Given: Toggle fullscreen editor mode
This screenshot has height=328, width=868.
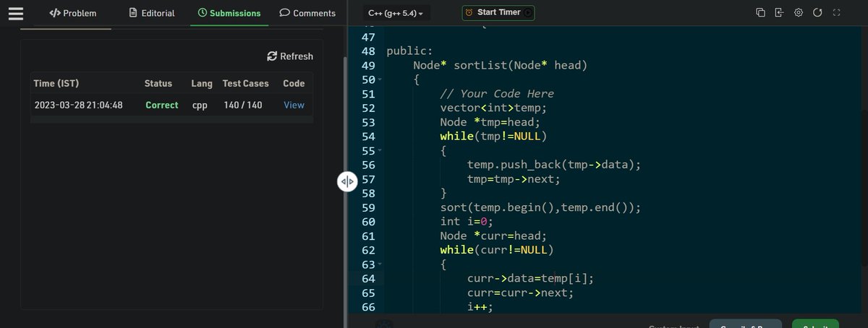Looking at the screenshot, I should coord(837,12).
